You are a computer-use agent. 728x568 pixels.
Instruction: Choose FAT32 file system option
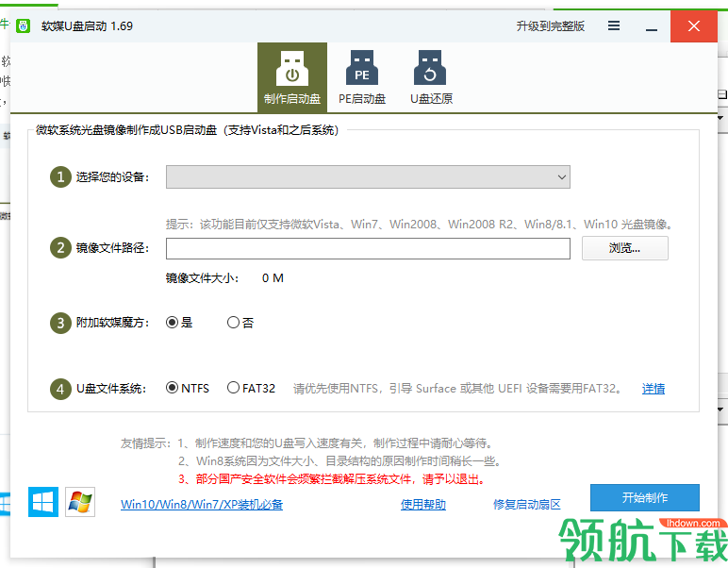(x=251, y=388)
